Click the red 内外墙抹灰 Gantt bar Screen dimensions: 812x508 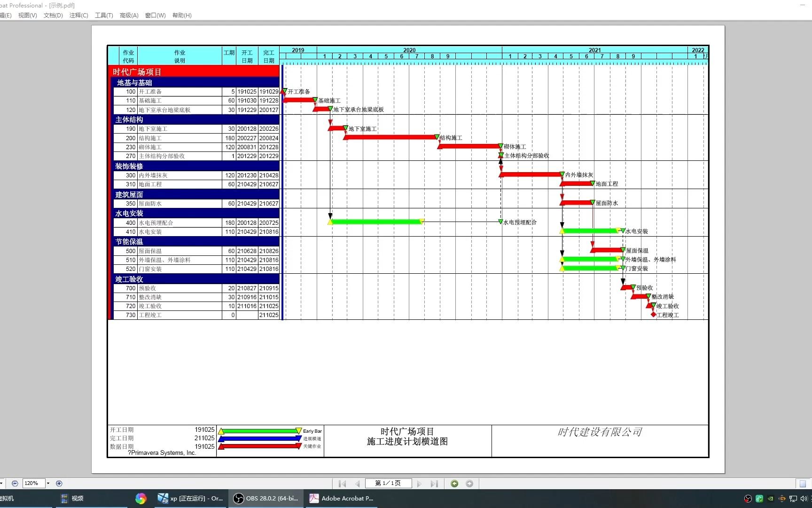click(x=531, y=175)
